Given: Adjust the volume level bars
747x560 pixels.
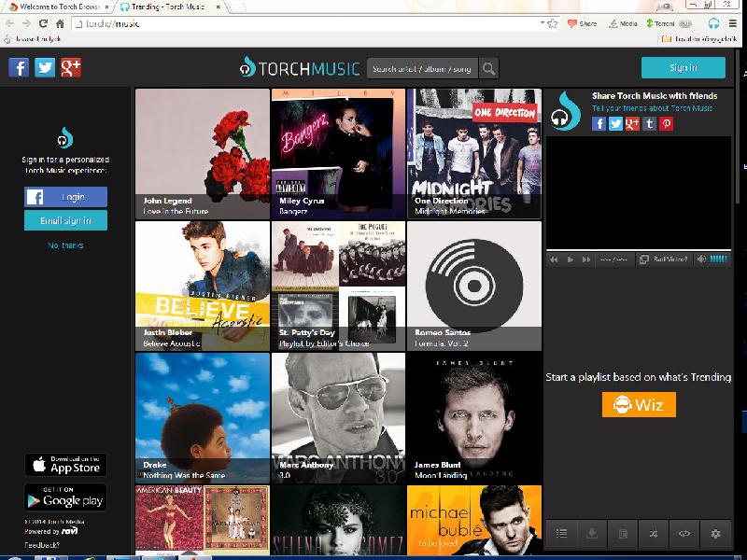Looking at the screenshot, I should point(719,259).
